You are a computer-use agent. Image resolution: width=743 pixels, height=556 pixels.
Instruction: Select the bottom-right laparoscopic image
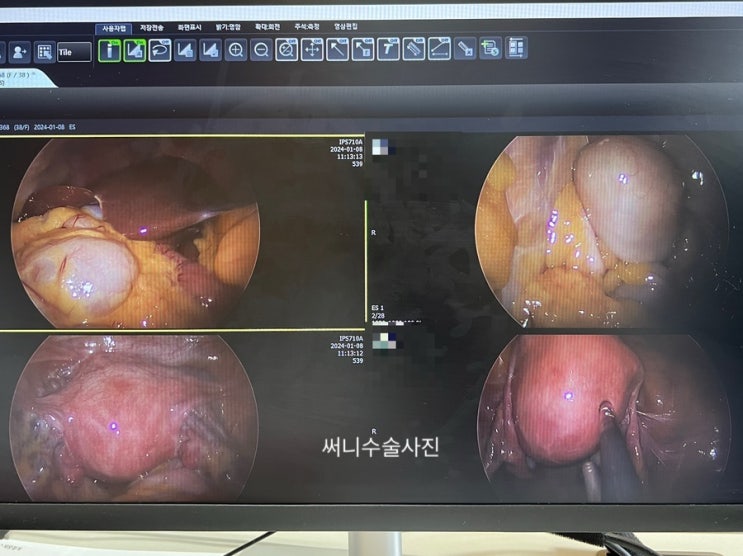pyautogui.click(x=603, y=418)
